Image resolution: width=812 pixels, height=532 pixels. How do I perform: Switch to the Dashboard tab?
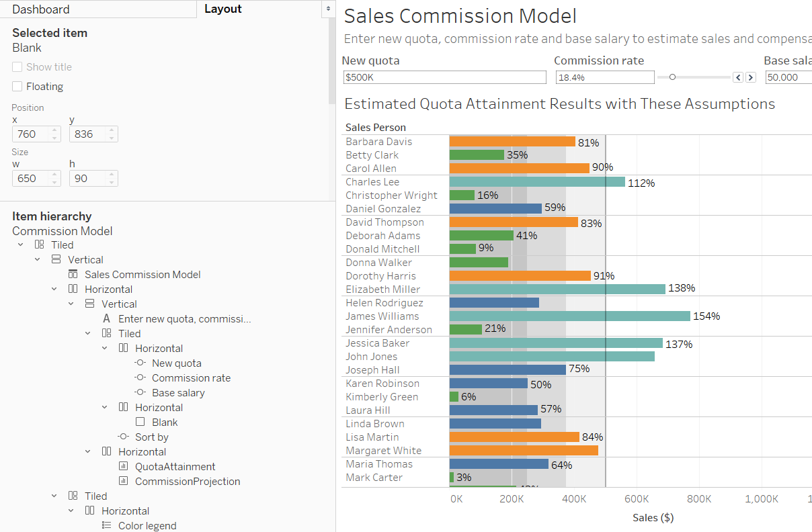[x=40, y=9]
